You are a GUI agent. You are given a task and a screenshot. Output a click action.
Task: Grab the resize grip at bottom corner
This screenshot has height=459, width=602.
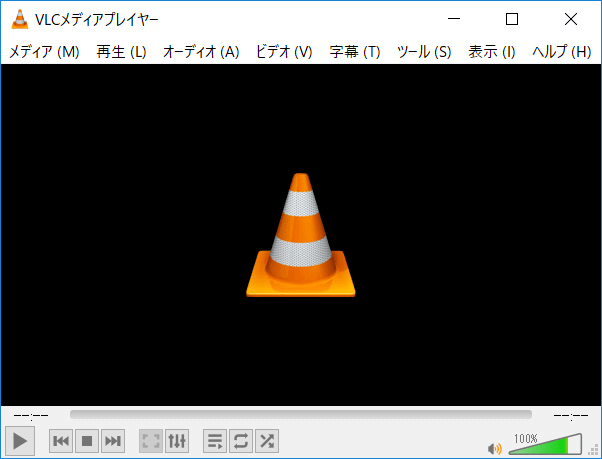(x=594, y=449)
